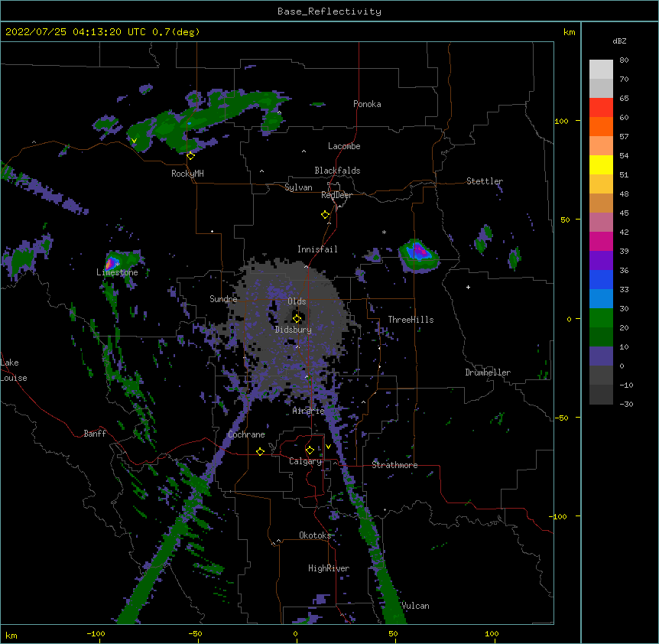The height and width of the screenshot is (644, 659).
Task: Click the Sundre town label
Action: tap(223, 299)
